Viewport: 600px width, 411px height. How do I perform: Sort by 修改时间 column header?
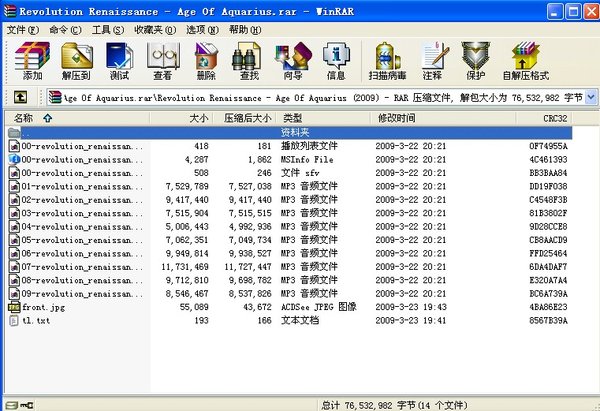pyautogui.click(x=443, y=118)
